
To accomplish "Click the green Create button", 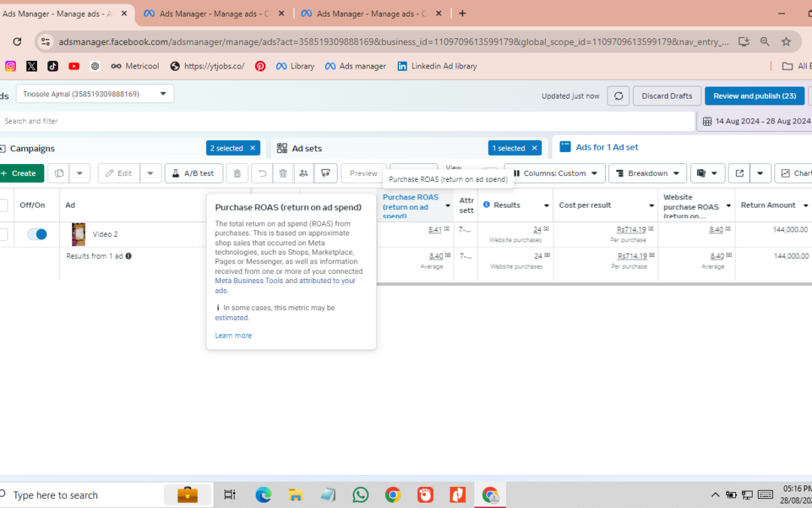I will tap(21, 173).
